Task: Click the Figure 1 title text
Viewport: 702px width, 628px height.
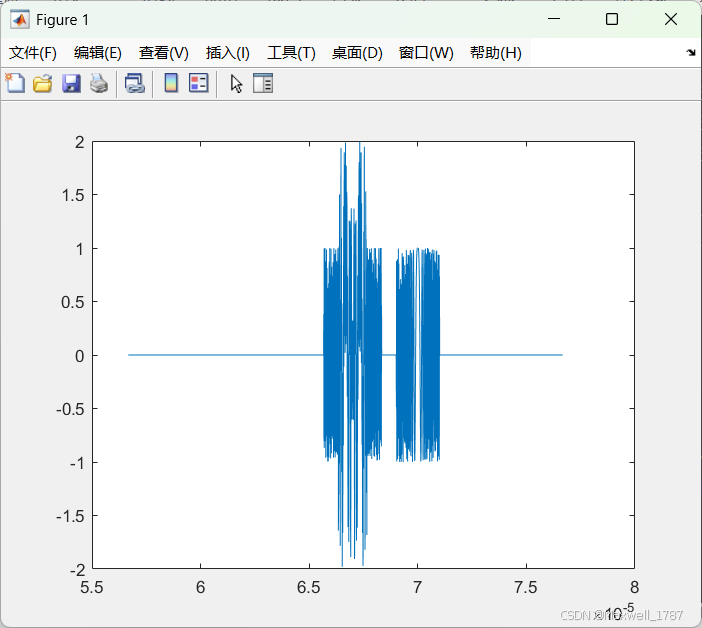Action: 62,20
